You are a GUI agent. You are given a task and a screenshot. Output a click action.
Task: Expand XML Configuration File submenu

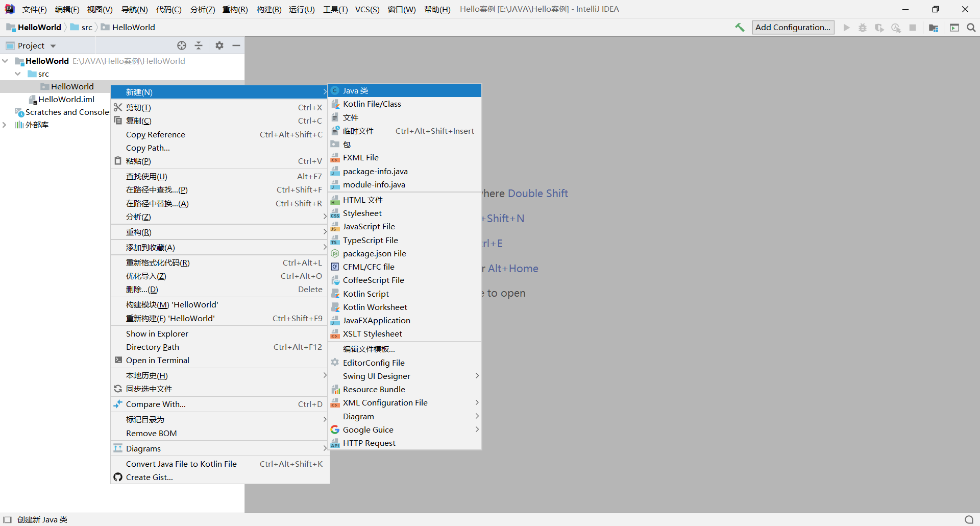coord(404,402)
